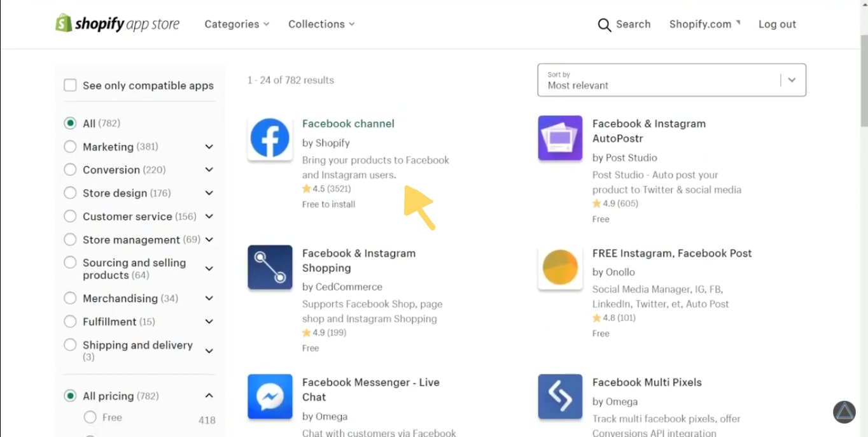Select the Shipping and delivery radio

[x=70, y=345]
